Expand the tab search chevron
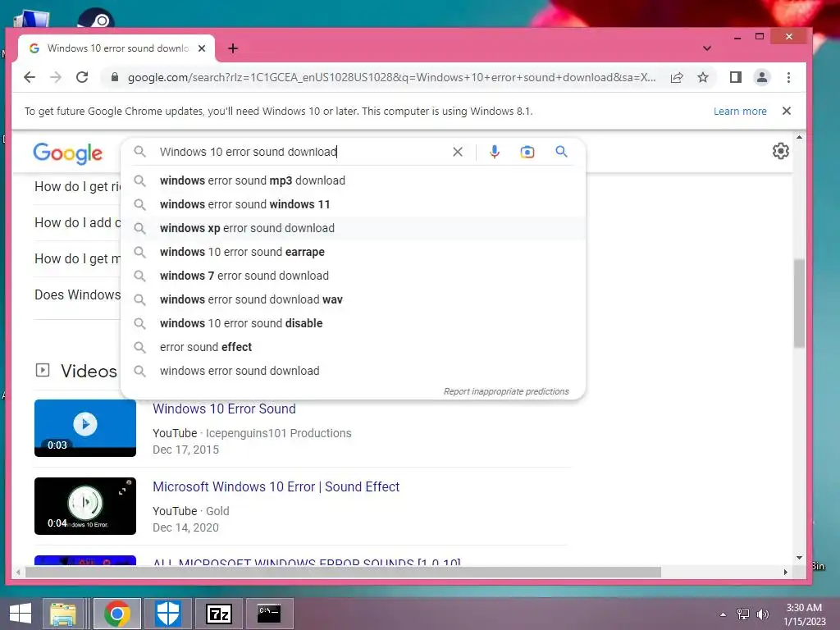 [707, 48]
